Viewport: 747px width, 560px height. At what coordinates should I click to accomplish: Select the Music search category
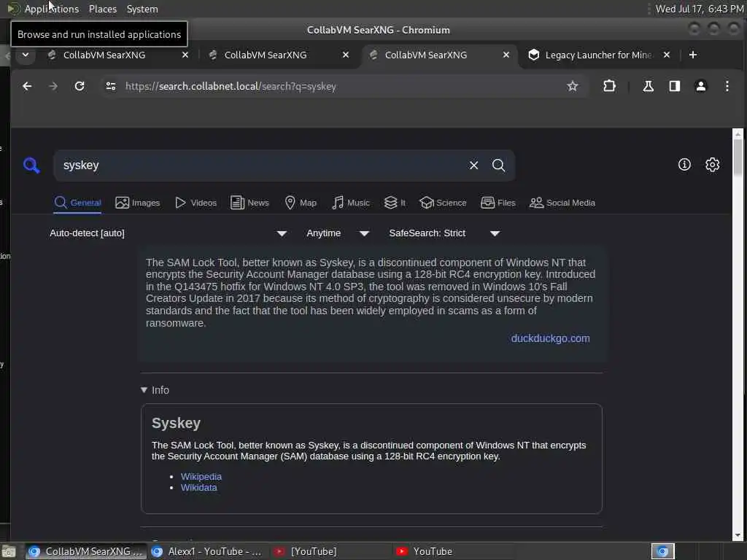tap(351, 203)
